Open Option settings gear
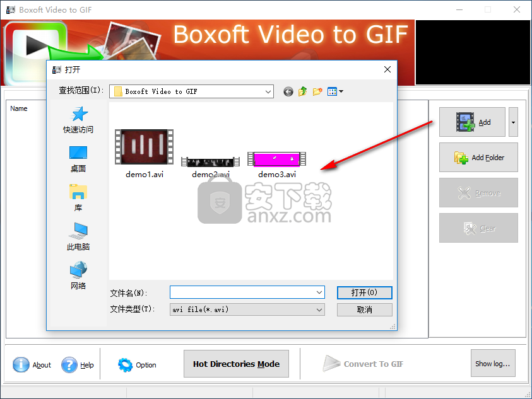 pos(125,365)
